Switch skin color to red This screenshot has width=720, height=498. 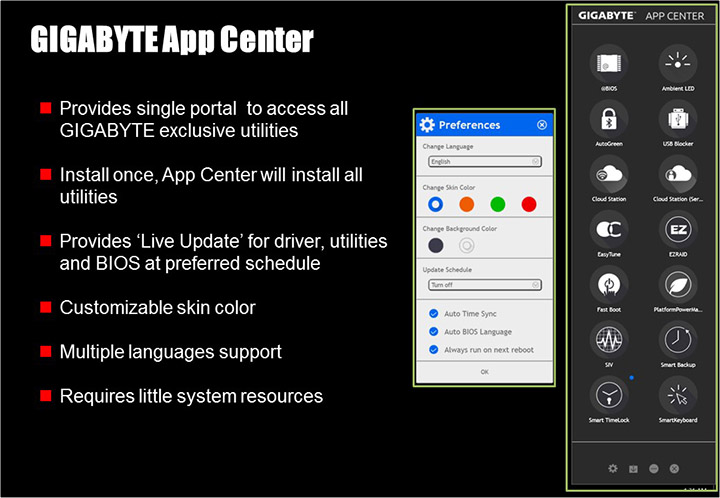click(529, 204)
